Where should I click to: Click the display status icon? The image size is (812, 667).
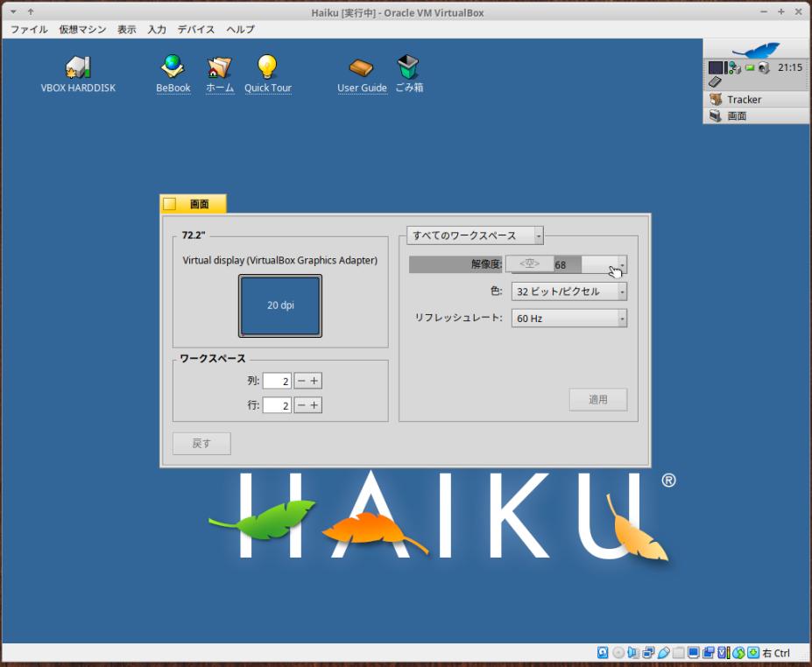694,652
